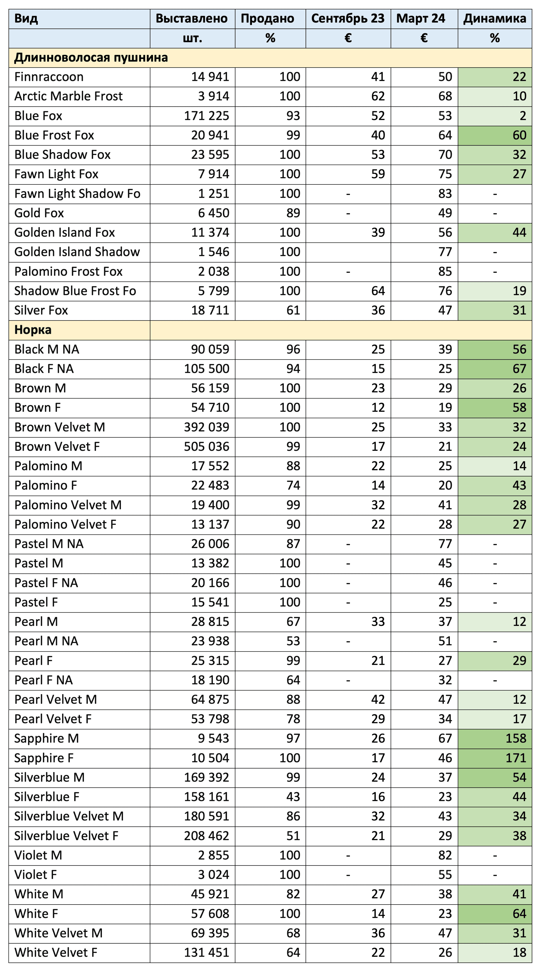Select the 'Длинноволосая пушнина' section row
The width and height of the screenshot is (541, 980).
[91, 57]
